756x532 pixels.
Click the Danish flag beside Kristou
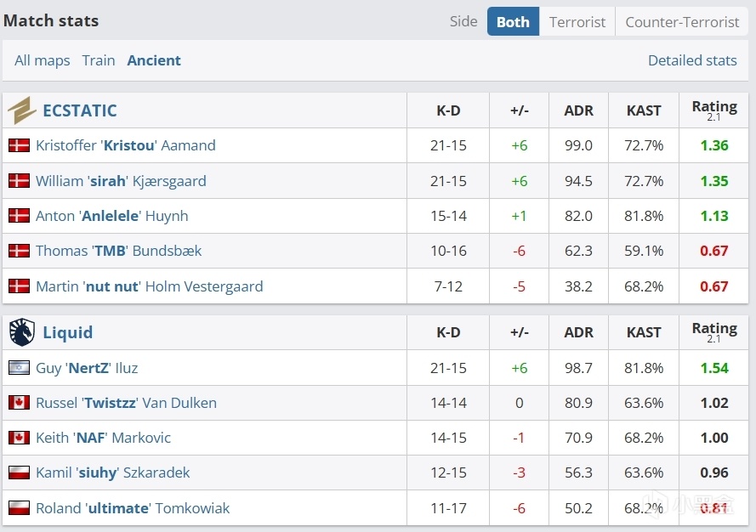click(x=19, y=145)
